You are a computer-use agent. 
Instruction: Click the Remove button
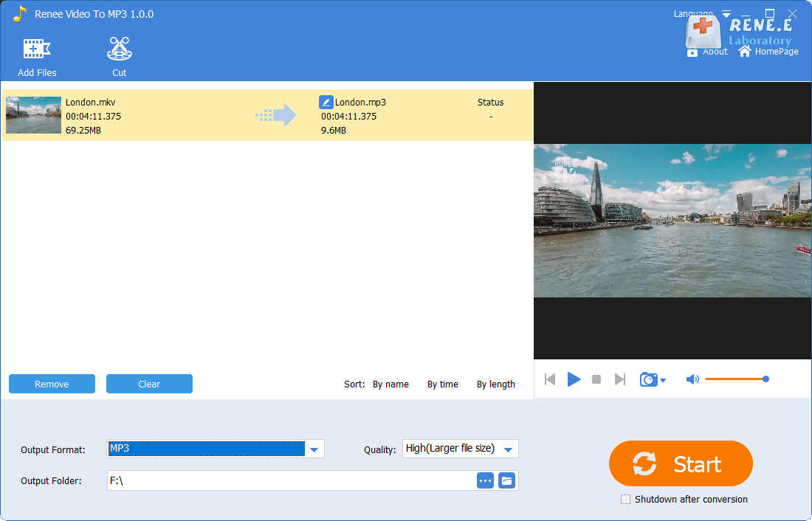click(52, 384)
